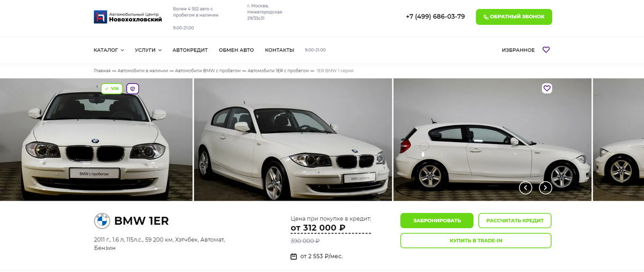The image size is (644, 272).
Task: Click the Новохохловский logo icon
Action: pyautogui.click(x=100, y=17)
